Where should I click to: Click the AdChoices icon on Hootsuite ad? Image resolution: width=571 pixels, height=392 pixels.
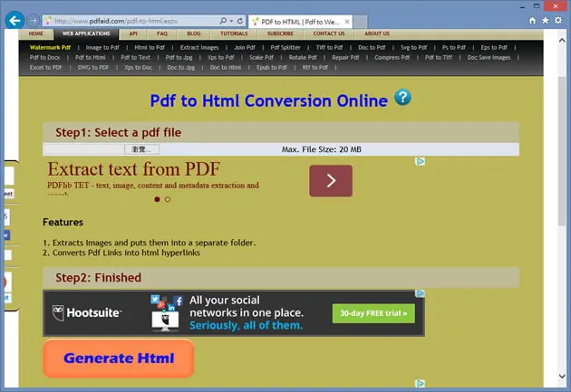(420, 293)
